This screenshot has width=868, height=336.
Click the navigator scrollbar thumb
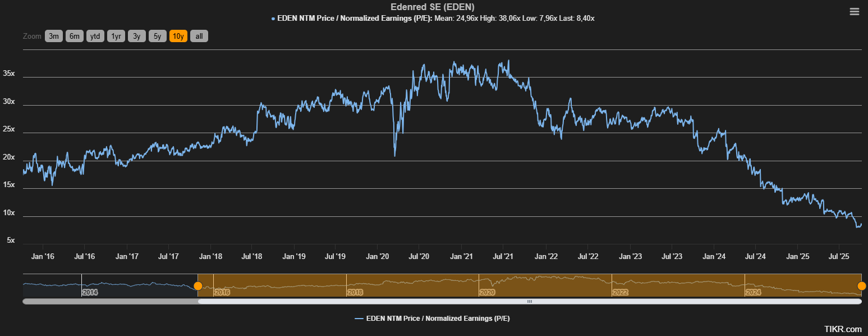530,302
